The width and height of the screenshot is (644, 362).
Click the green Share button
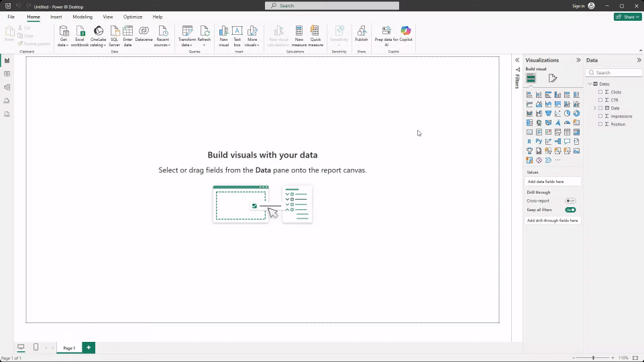628,17
